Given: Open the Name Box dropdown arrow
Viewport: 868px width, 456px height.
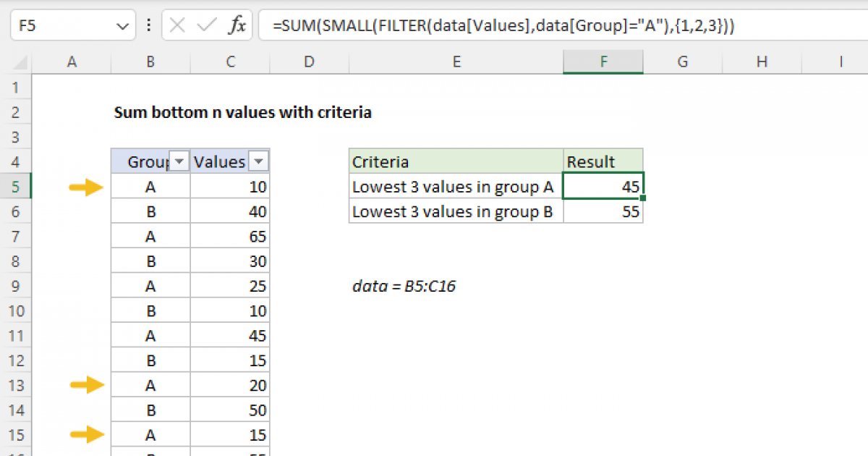Looking at the screenshot, I should (122, 25).
